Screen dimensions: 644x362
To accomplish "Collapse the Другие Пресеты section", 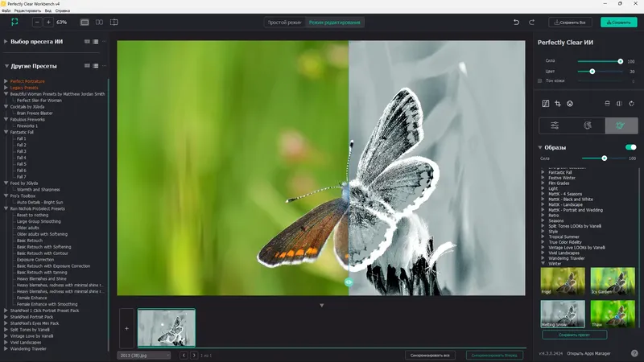I will [6, 66].
